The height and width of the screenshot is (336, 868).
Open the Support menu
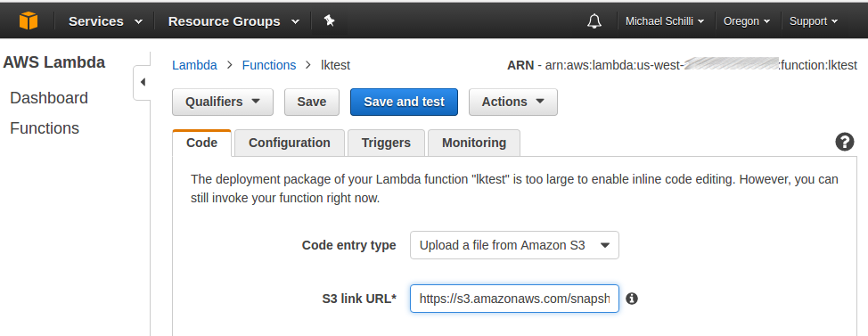coord(814,21)
